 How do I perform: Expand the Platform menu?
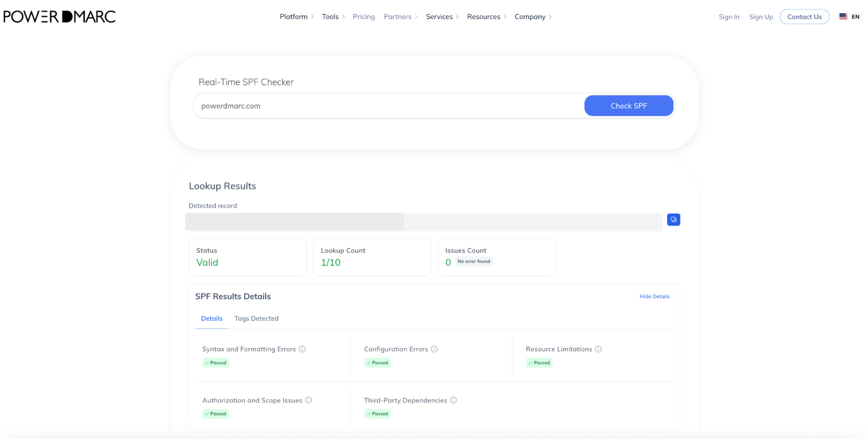297,17
